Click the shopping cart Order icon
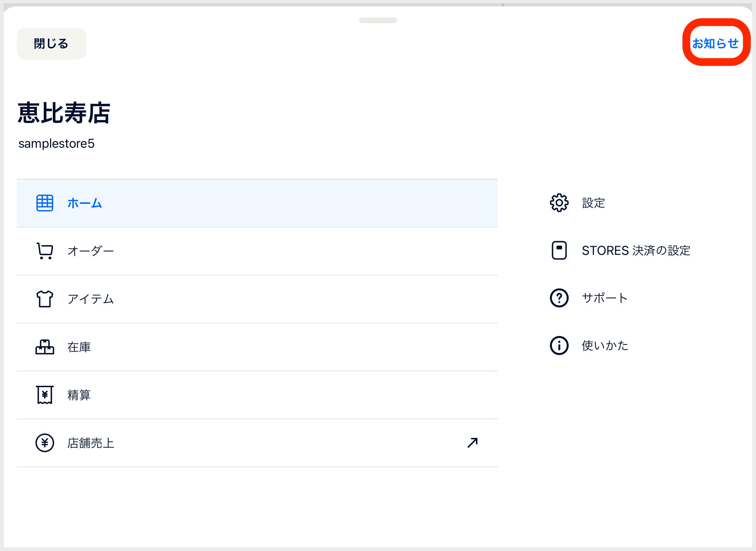 (x=45, y=251)
